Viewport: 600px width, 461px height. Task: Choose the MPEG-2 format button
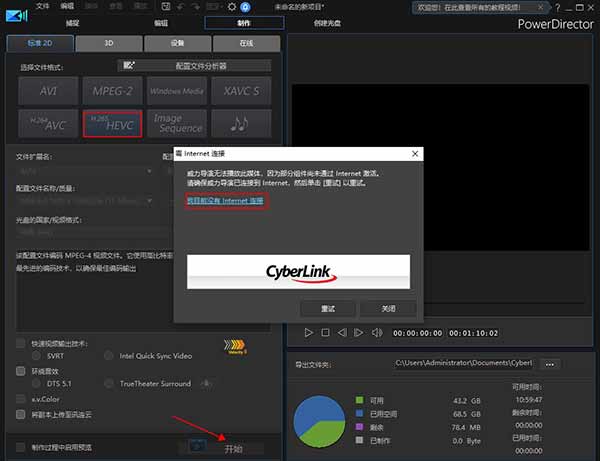pyautogui.click(x=112, y=91)
